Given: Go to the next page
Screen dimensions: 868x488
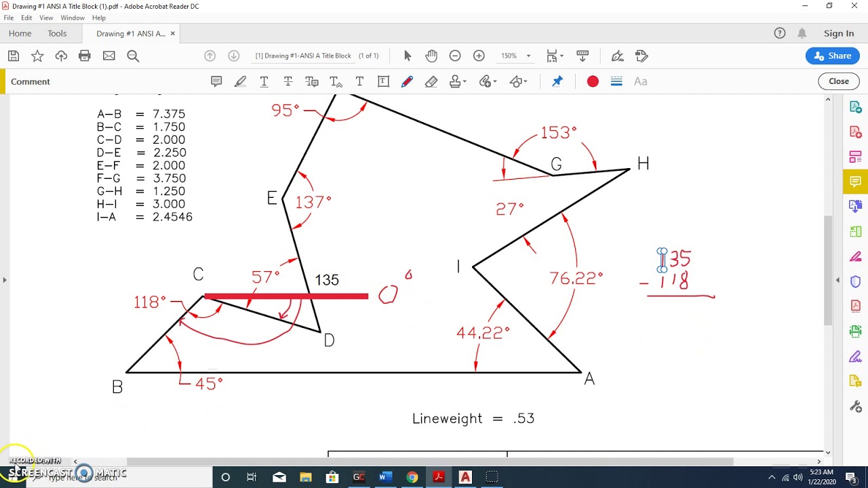Looking at the screenshot, I should point(234,56).
